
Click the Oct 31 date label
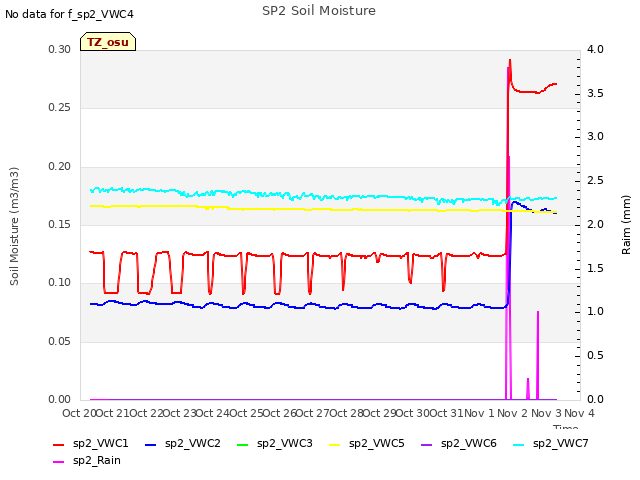pos(447,413)
